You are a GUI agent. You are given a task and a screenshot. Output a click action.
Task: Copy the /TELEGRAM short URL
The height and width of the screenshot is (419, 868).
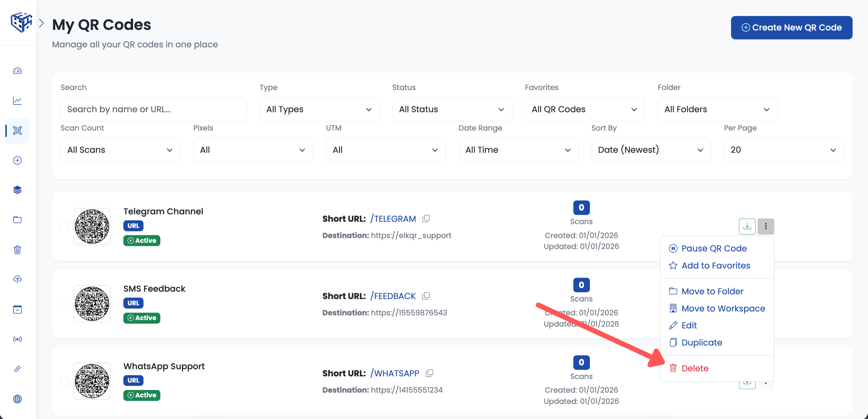(x=426, y=218)
